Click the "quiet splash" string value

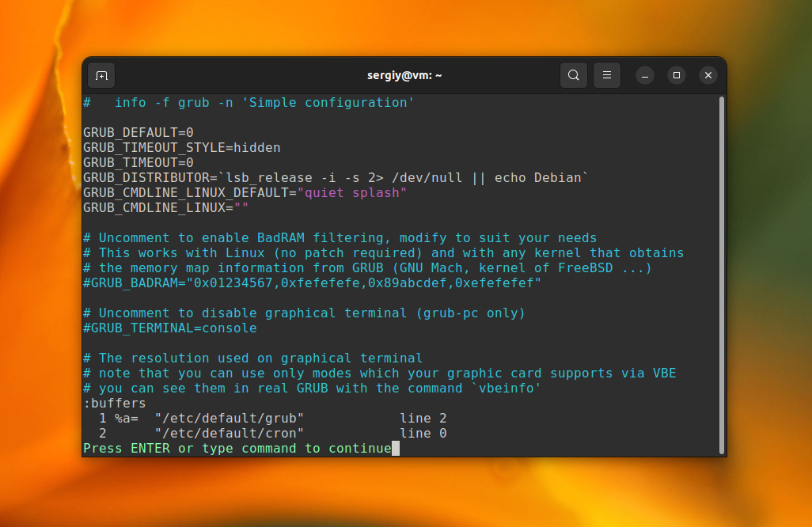[x=351, y=192]
